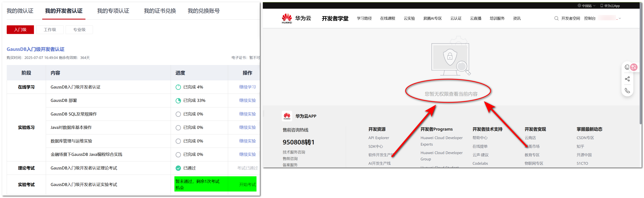This screenshot has height=198, width=644.
Task: Open the 中国站 region dropdown
Action: (x=587, y=6)
